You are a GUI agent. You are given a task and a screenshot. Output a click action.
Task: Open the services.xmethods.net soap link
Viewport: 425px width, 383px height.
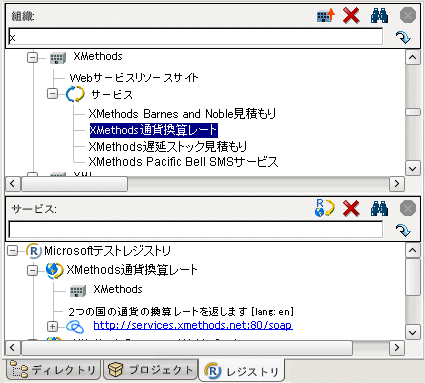tap(193, 325)
